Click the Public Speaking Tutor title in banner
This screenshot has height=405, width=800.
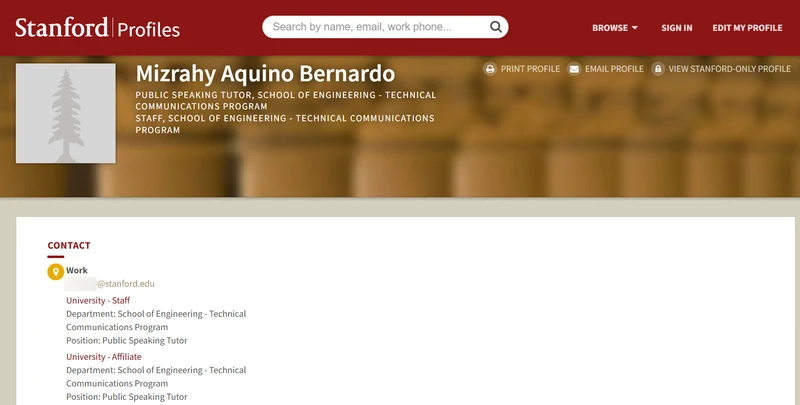coord(286,100)
